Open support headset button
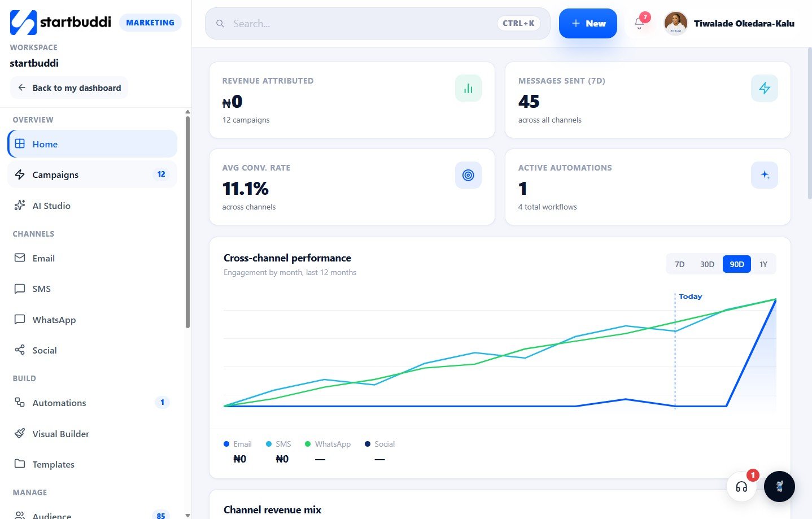 pos(741,486)
